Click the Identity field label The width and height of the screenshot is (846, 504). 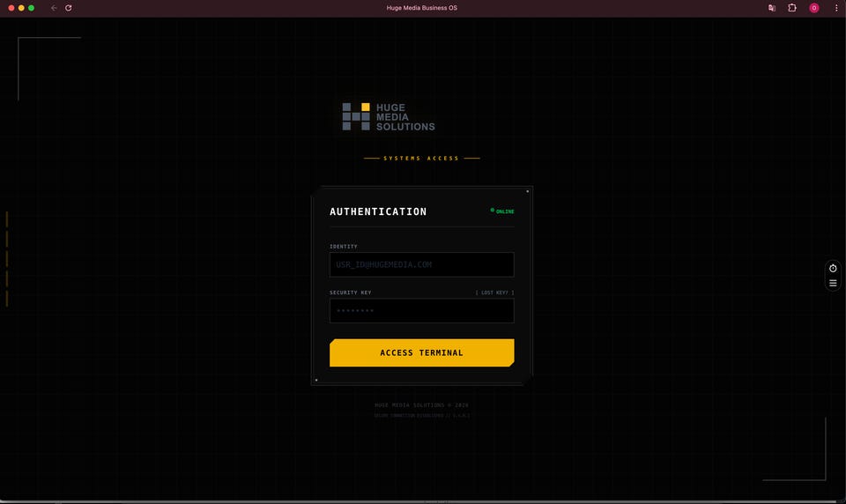click(344, 247)
